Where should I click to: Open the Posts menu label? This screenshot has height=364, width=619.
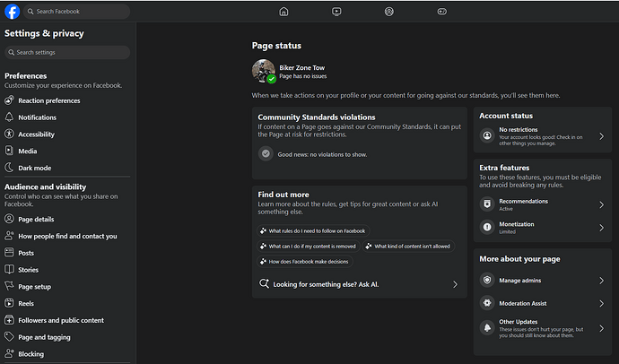click(26, 253)
